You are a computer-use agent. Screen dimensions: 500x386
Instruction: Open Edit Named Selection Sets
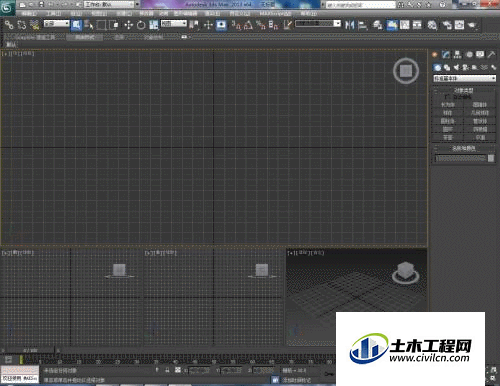pos(288,25)
